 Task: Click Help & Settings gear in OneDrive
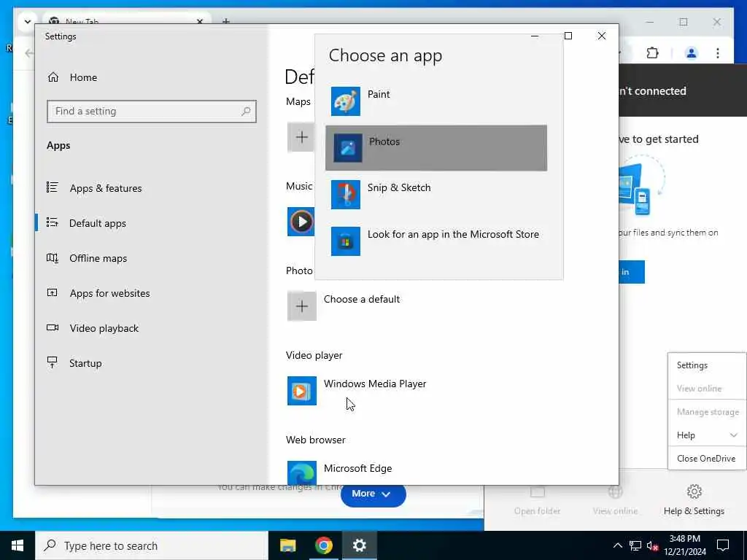pyautogui.click(x=694, y=491)
